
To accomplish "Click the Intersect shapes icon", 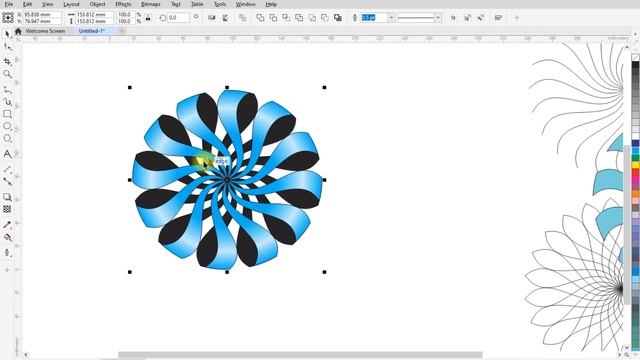I will [x=286, y=18].
